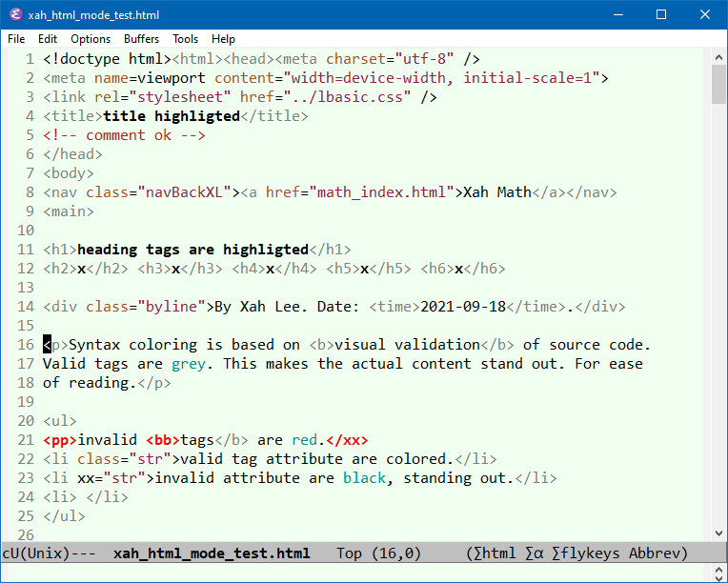This screenshot has height=583, width=728.
Task: Click the '<body>' tag on line 7
Action: pos(69,173)
